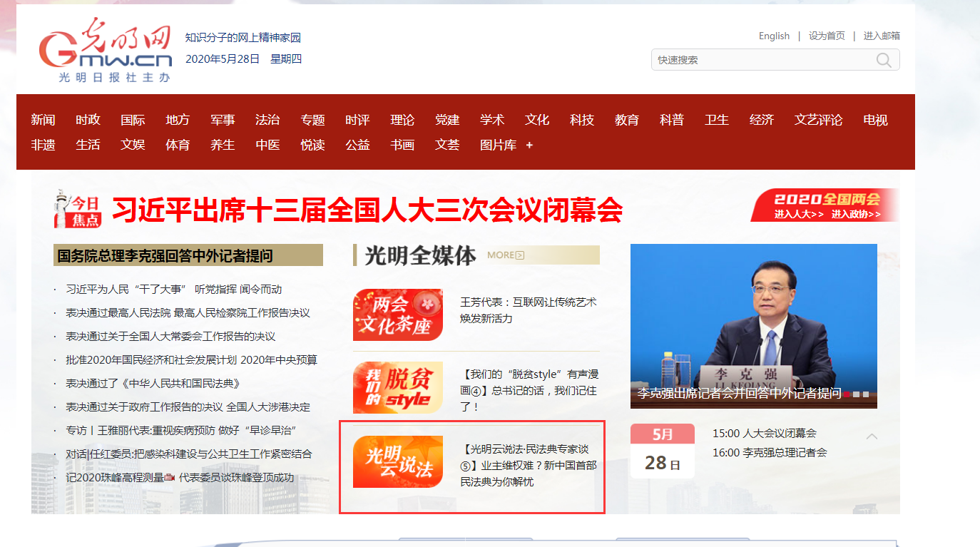
Task: Select the active red carousel dot
Action: point(847,394)
